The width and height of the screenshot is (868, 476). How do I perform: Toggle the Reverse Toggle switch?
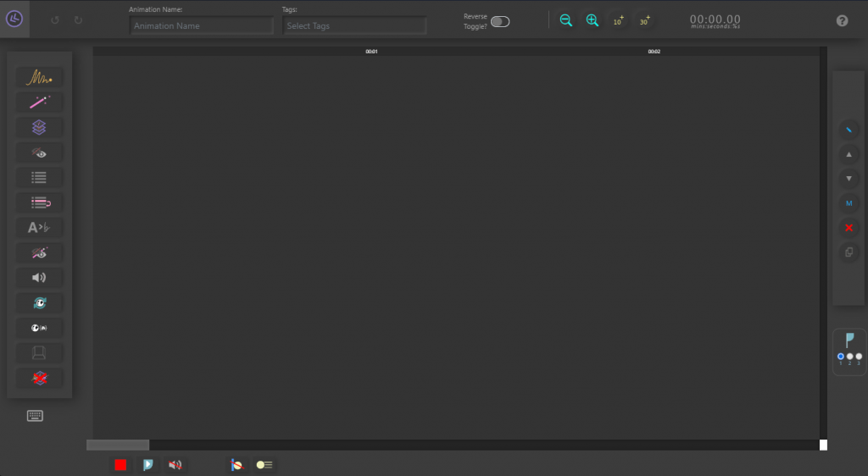(500, 21)
